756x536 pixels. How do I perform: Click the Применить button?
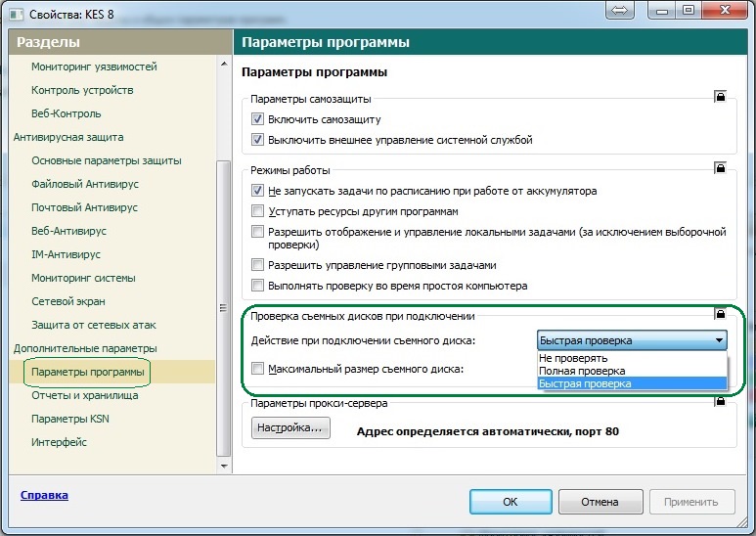pyautogui.click(x=691, y=502)
